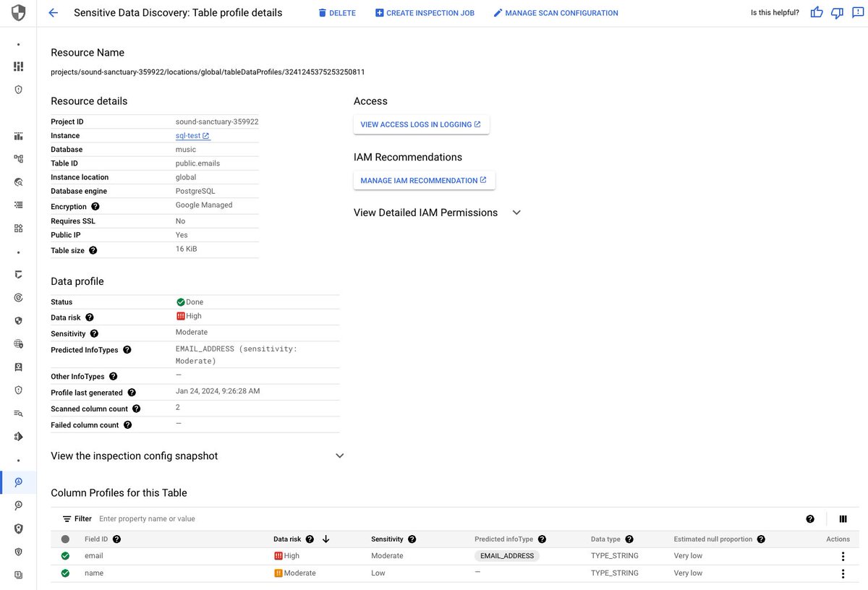
Task: Open the bar chart icon in sidebar
Action: [x=19, y=136]
